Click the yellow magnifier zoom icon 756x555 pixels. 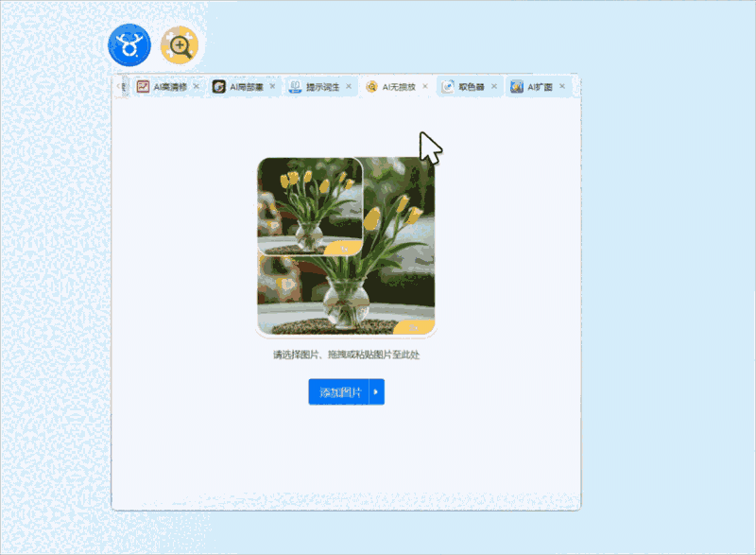(180, 45)
